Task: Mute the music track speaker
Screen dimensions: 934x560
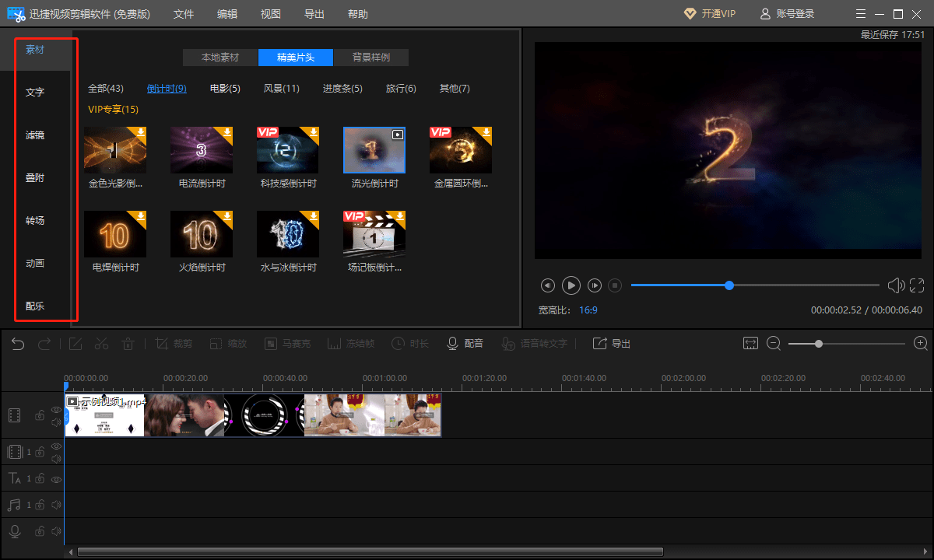Action: point(56,506)
